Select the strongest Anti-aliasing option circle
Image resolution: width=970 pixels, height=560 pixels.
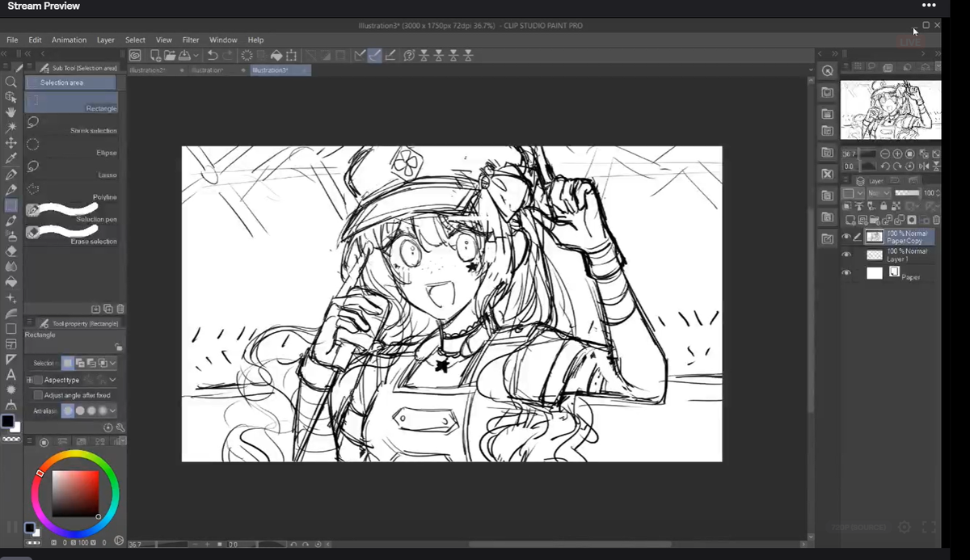[x=103, y=411]
